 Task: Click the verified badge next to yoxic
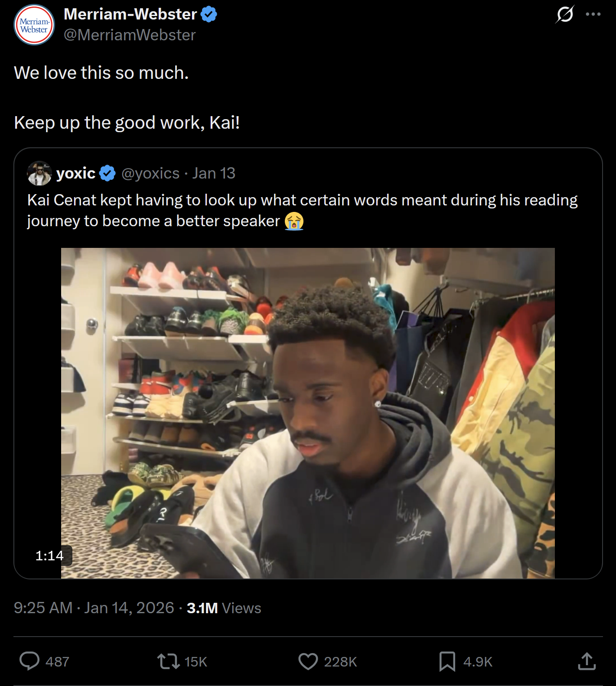tap(108, 173)
